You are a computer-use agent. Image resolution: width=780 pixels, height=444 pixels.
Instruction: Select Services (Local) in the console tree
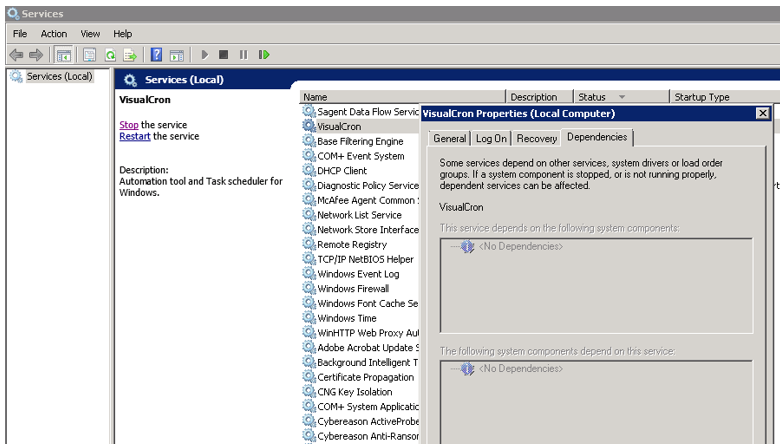tap(59, 77)
